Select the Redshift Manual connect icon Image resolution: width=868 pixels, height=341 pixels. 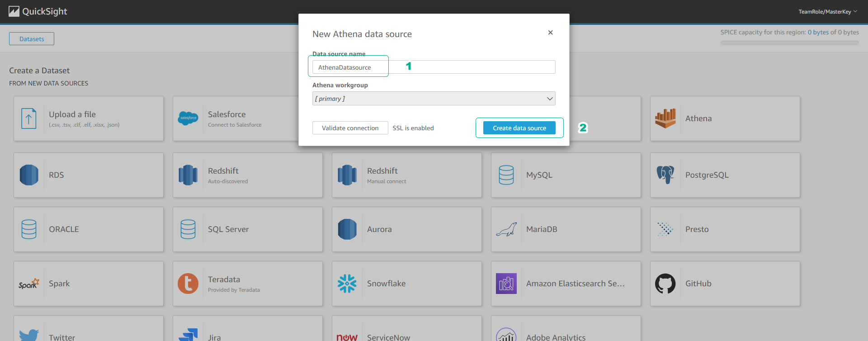point(347,175)
